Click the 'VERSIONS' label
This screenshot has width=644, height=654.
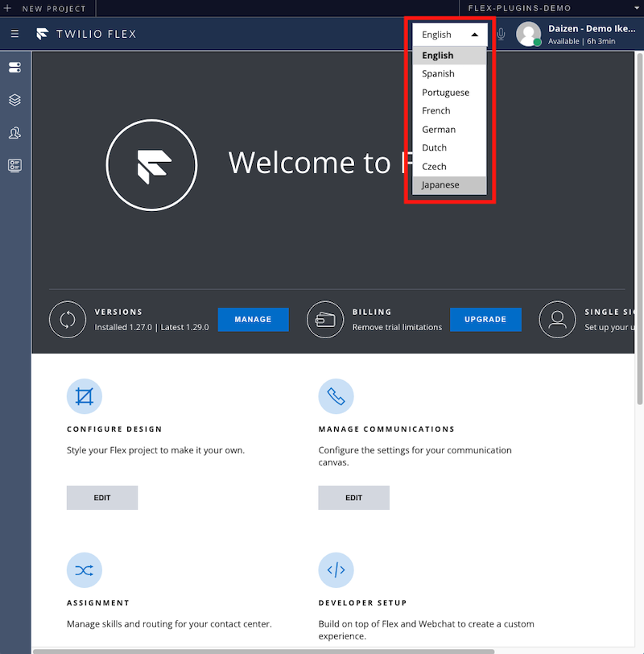click(118, 312)
